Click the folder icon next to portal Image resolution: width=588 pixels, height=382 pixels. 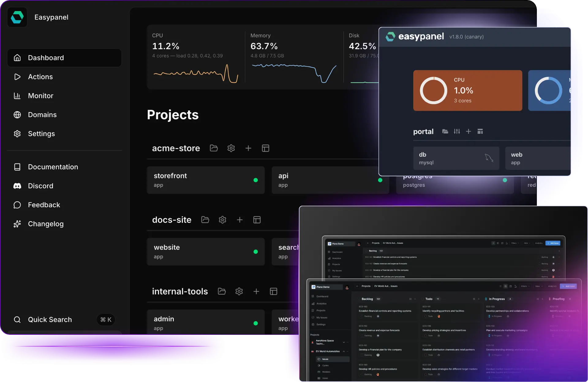(x=445, y=132)
